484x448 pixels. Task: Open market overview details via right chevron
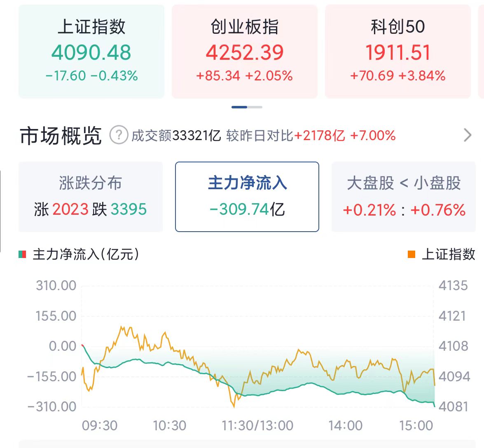(468, 135)
